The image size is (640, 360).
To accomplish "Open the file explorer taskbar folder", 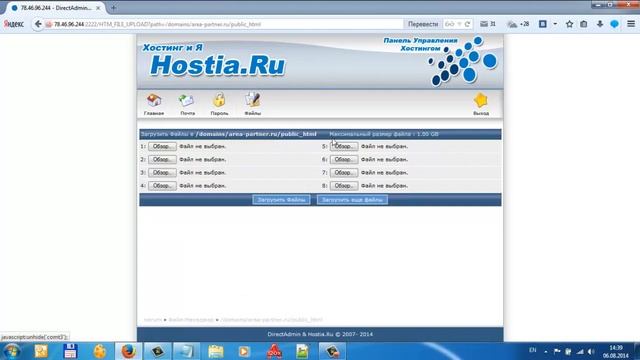I will point(216,351).
